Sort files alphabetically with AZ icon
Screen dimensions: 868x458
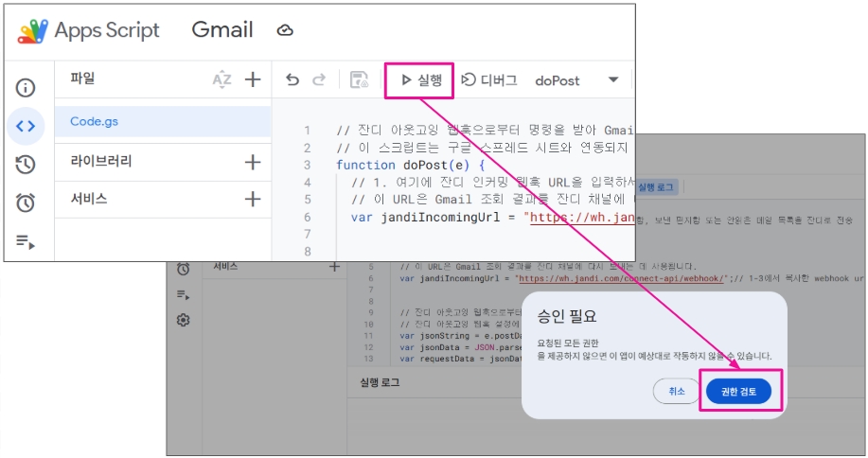point(221,80)
